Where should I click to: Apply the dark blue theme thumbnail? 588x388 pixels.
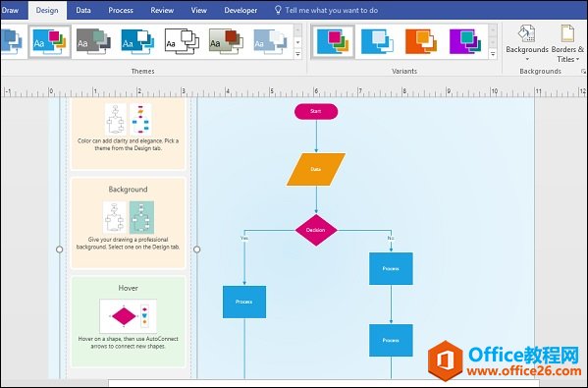pyautogui.click(x=137, y=41)
